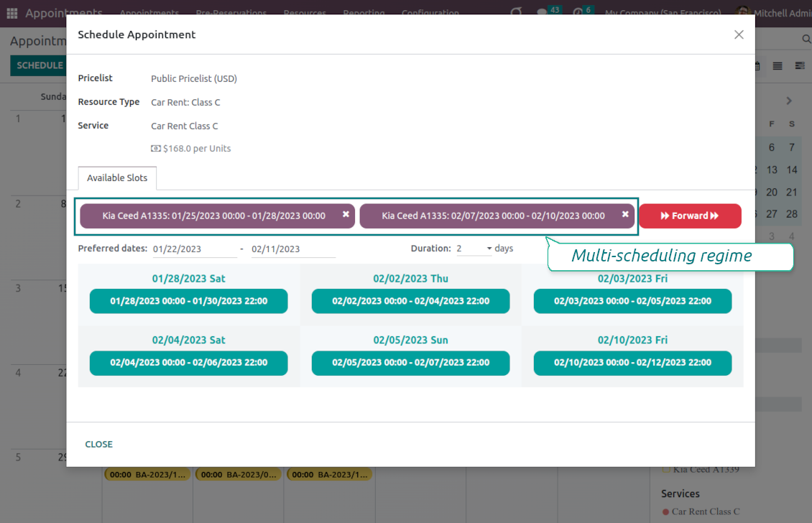Image resolution: width=812 pixels, height=523 pixels.
Task: Click the Close button in dialog footer
Action: [98, 444]
